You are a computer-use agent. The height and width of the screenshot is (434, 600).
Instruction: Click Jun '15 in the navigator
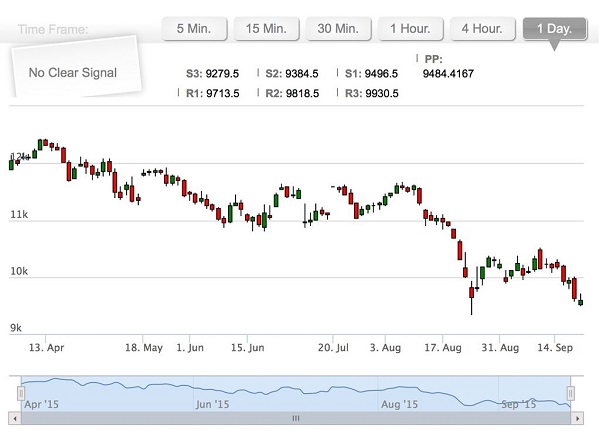[x=212, y=404]
